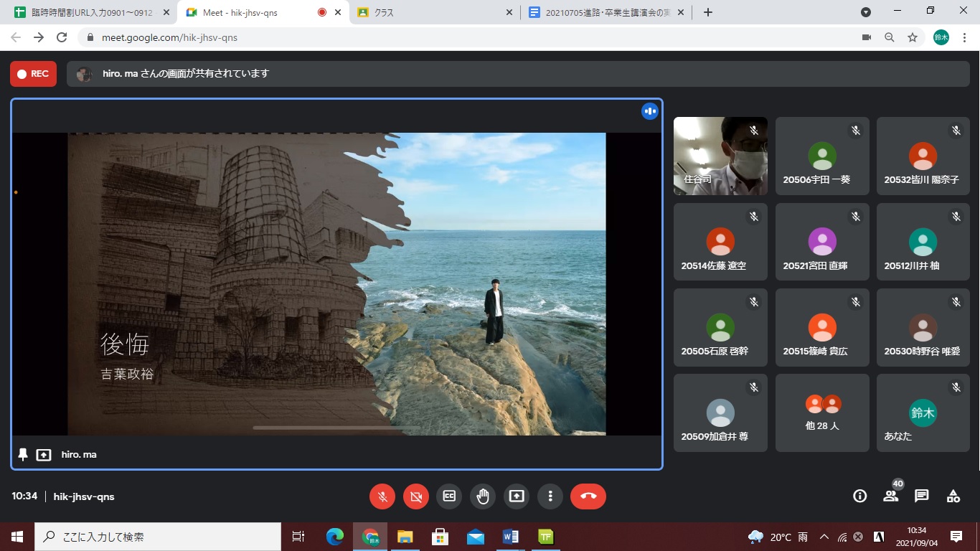Open Word from the taskbar
Image resolution: width=980 pixels, height=551 pixels.
[511, 537]
